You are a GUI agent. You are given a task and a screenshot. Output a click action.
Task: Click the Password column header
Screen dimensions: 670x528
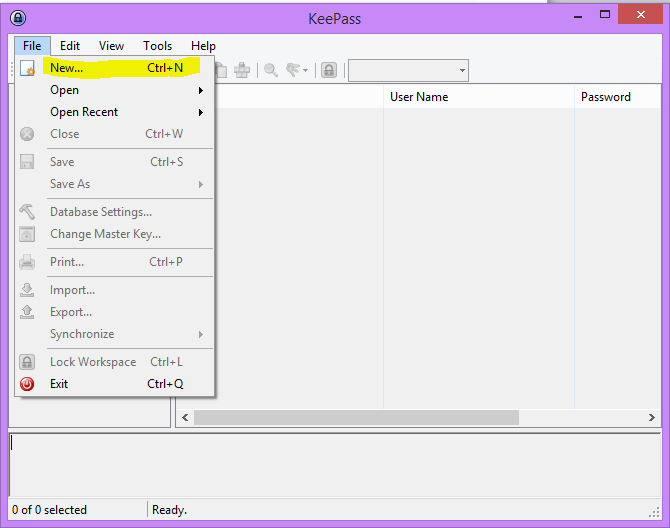pos(618,97)
